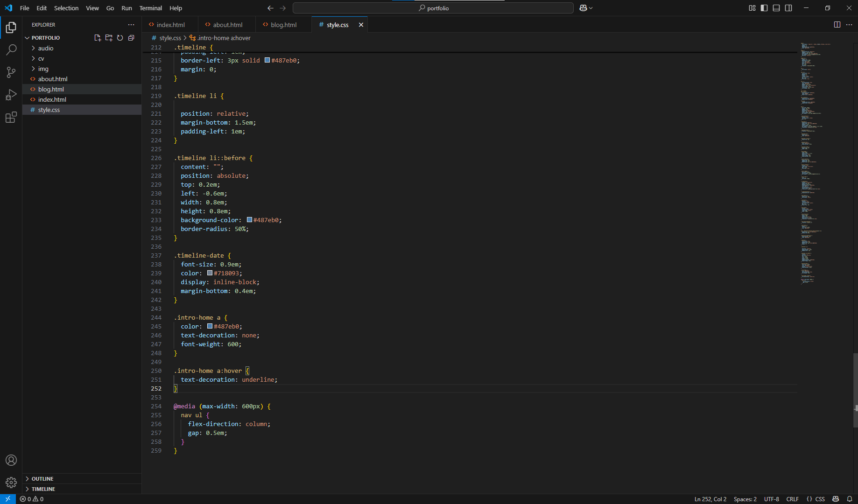
Task: Open color picker for #718093 swatch
Action: click(x=210, y=273)
